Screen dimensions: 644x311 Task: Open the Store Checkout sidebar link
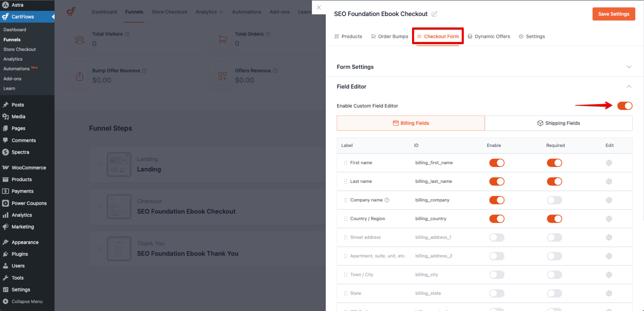[20, 49]
